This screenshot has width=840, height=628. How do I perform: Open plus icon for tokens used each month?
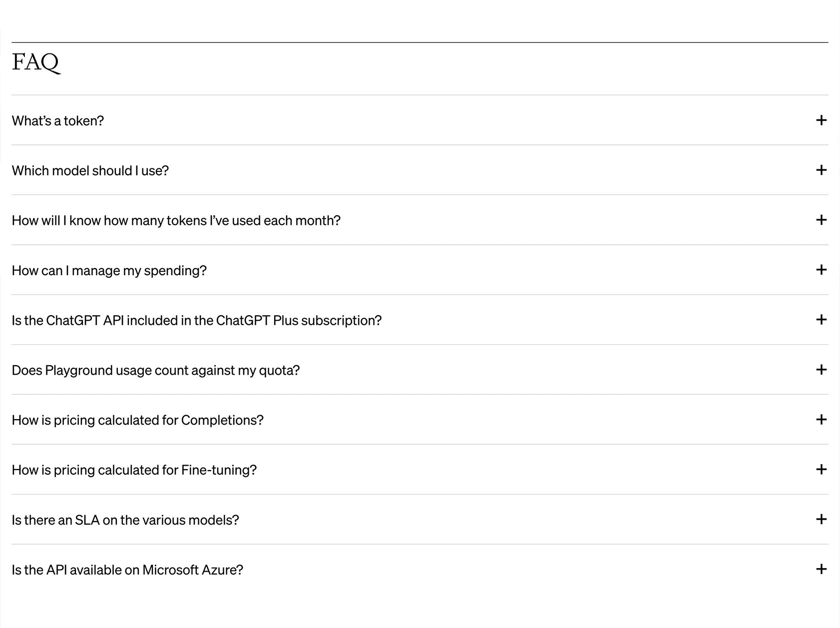coord(821,220)
